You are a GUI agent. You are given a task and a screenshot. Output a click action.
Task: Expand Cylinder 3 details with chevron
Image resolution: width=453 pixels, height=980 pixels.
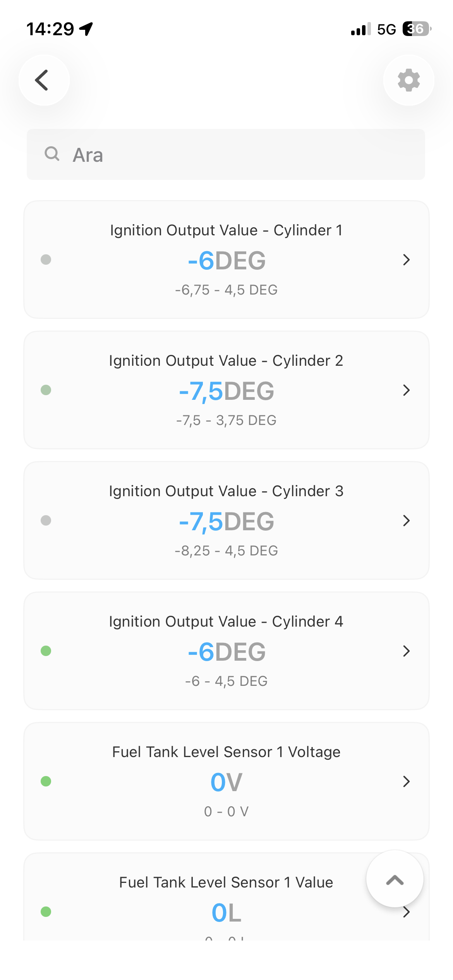tap(406, 521)
